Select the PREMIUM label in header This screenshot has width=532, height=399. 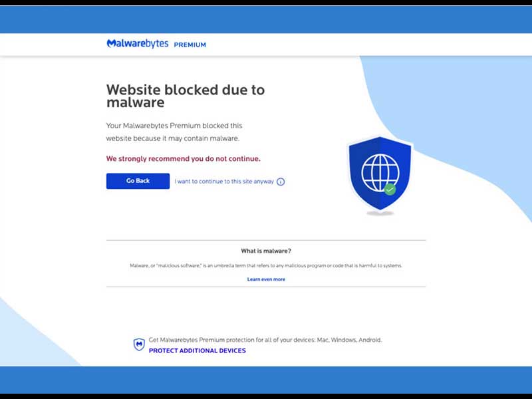pos(190,45)
